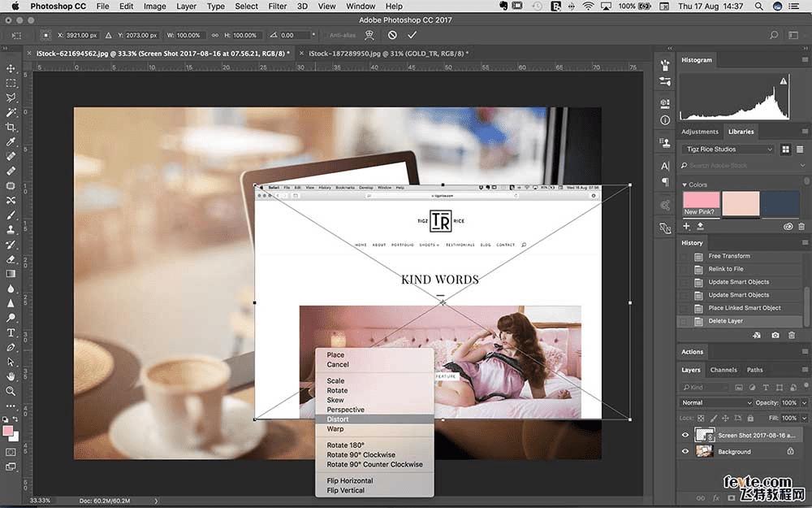The image size is (812, 508).
Task: Collapse the Colors section in Libraries
Action: [x=684, y=185]
